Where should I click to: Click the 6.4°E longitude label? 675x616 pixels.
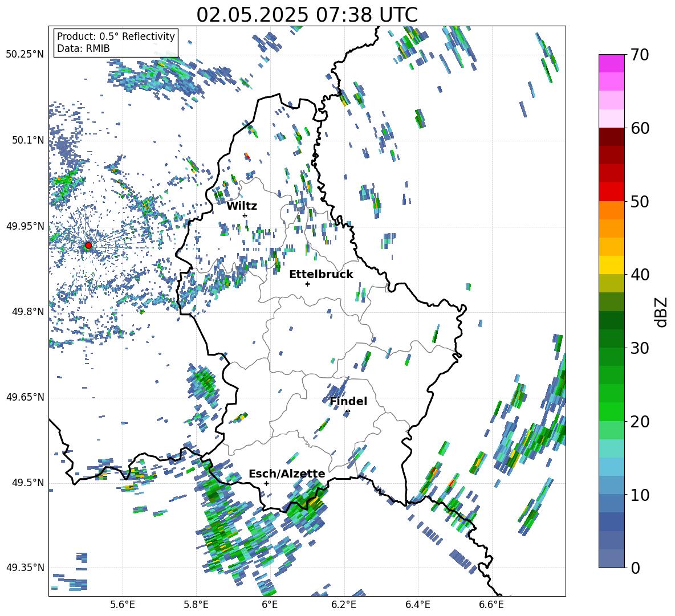pos(417,605)
